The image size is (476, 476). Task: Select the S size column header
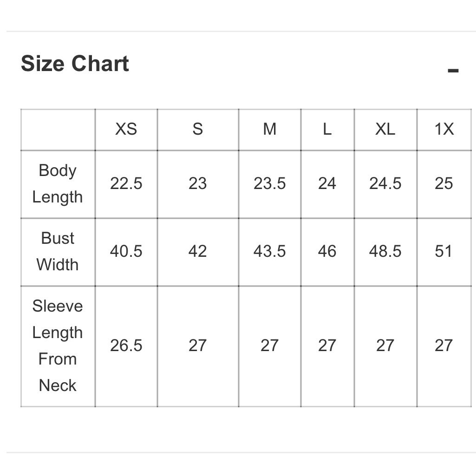pos(198,129)
